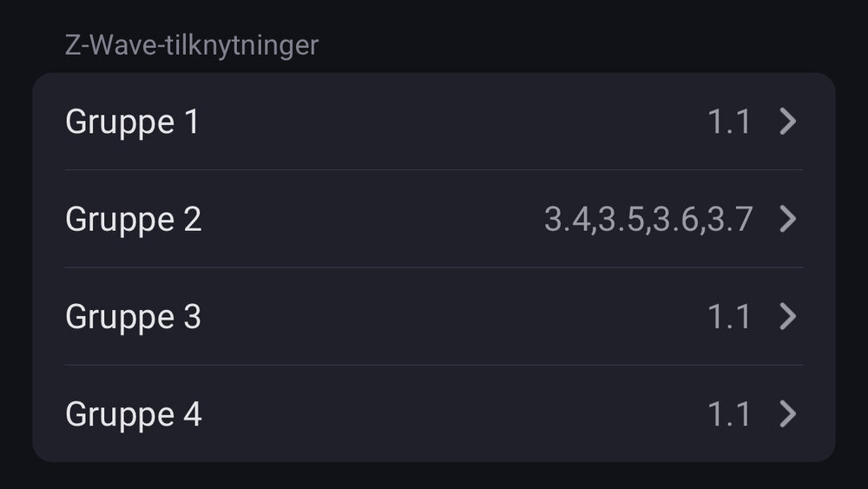Tap blank space in the Gruppe 2 row
This screenshot has height=489, width=868.
(x=373, y=220)
